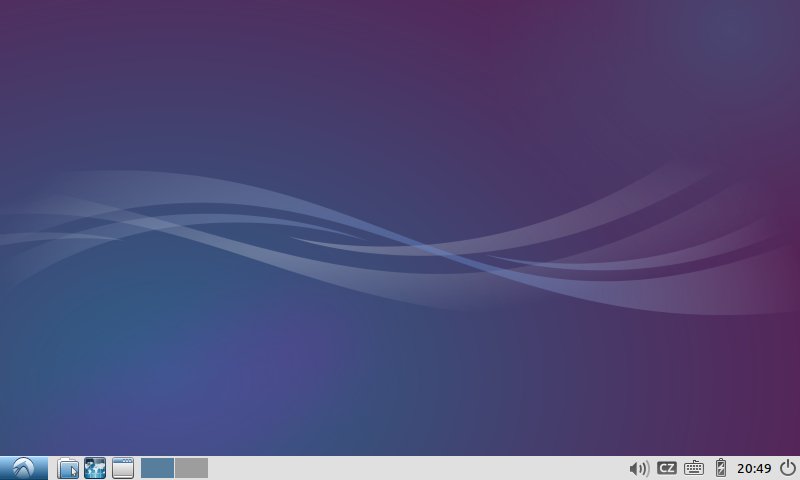Click the on-screen keyboard tray icon
Viewport: 800px width, 480px height.
pos(694,468)
